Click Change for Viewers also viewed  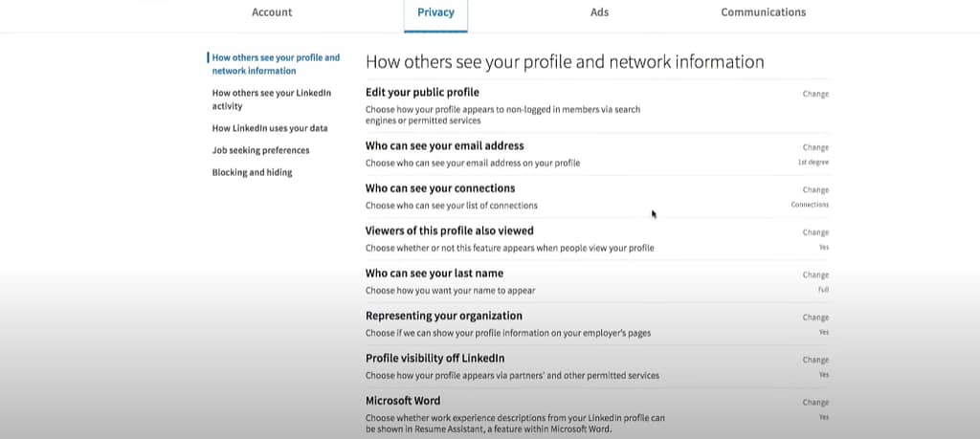tap(815, 232)
